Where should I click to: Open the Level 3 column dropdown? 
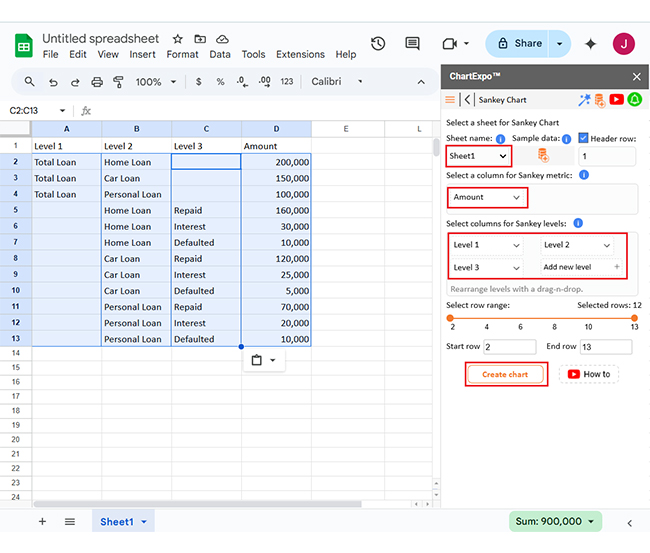point(487,268)
